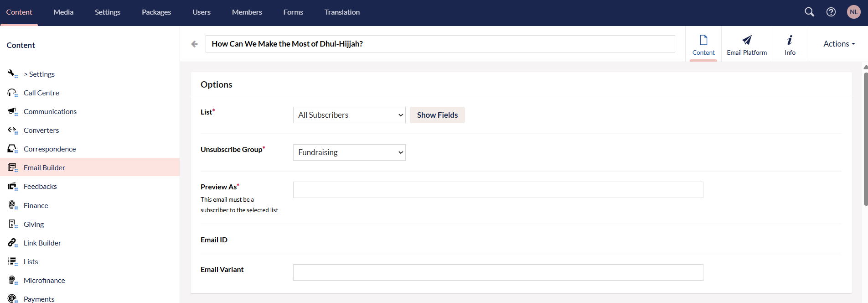This screenshot has width=868, height=303.
Task: Click the Show Fields button
Action: (437, 115)
